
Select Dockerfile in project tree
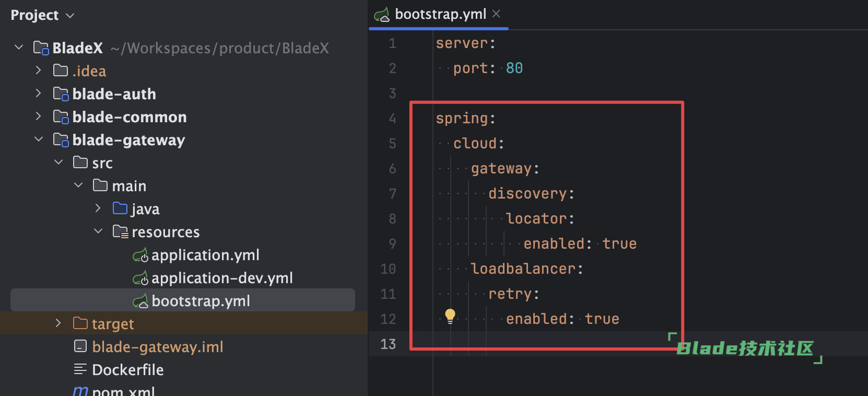128,369
